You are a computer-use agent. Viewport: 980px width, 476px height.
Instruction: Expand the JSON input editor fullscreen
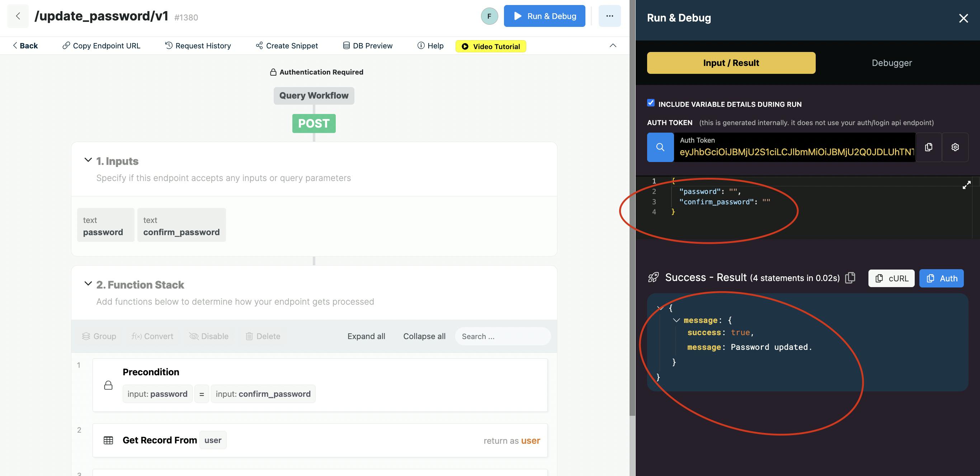pyautogui.click(x=966, y=185)
